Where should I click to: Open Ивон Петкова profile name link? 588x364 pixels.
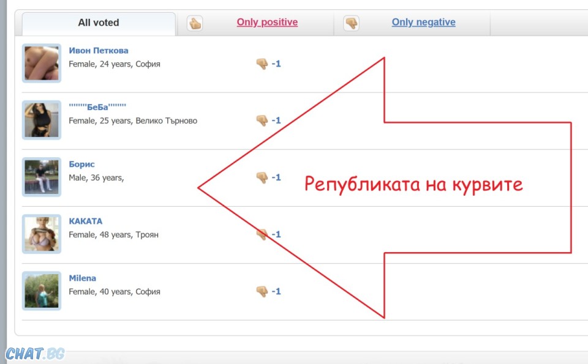click(99, 51)
